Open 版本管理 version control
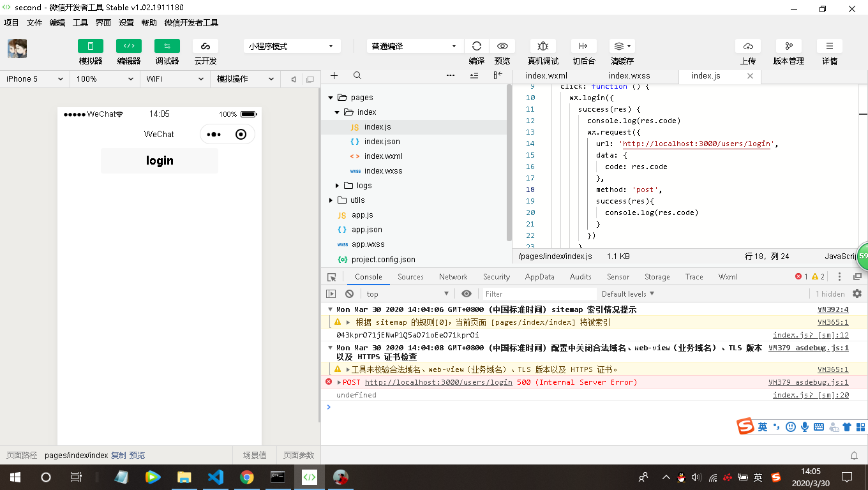 pyautogui.click(x=789, y=46)
